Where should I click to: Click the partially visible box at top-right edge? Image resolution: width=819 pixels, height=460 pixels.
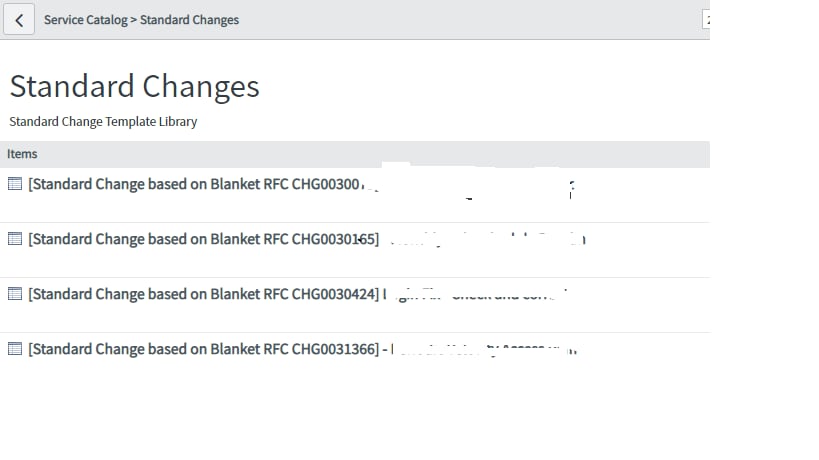[706, 20]
